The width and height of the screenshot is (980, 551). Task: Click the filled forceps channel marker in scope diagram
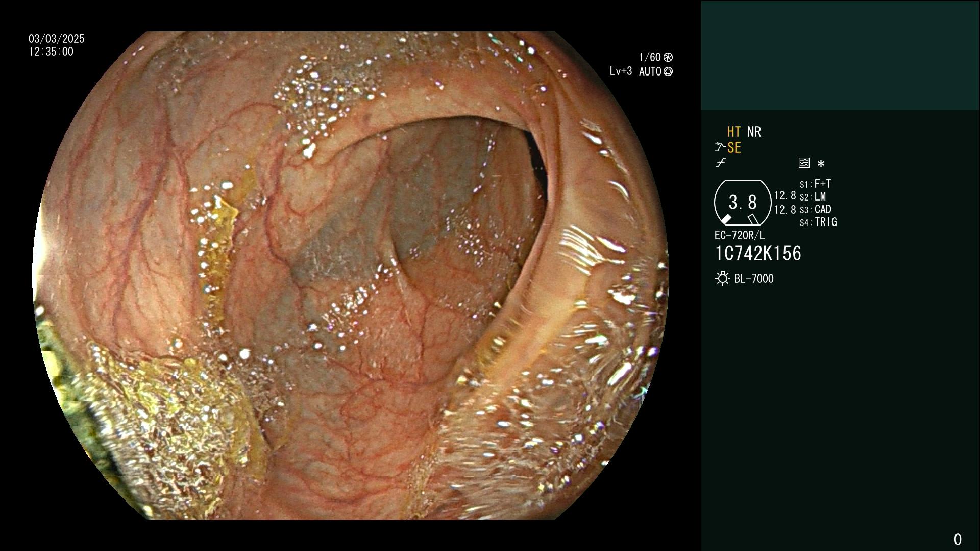tap(726, 219)
